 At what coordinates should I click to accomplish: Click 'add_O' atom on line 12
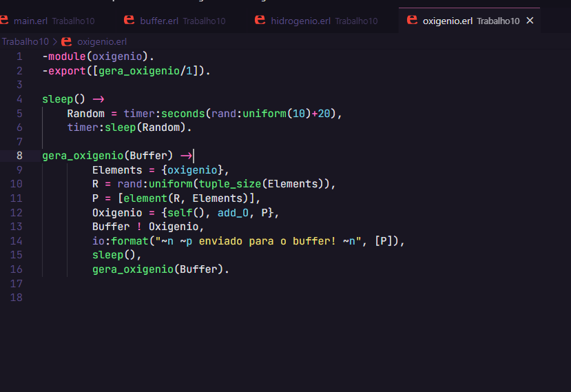click(233, 213)
